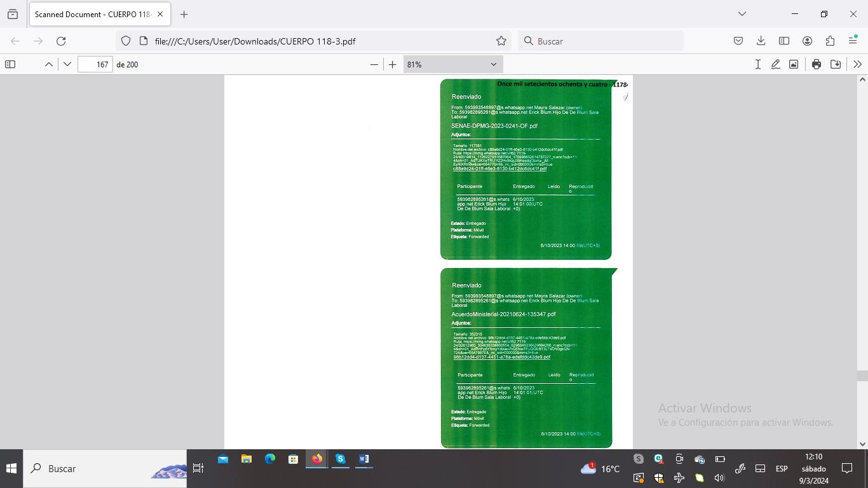
Task: Launch Microsoft Edge from taskbar
Action: [270, 459]
